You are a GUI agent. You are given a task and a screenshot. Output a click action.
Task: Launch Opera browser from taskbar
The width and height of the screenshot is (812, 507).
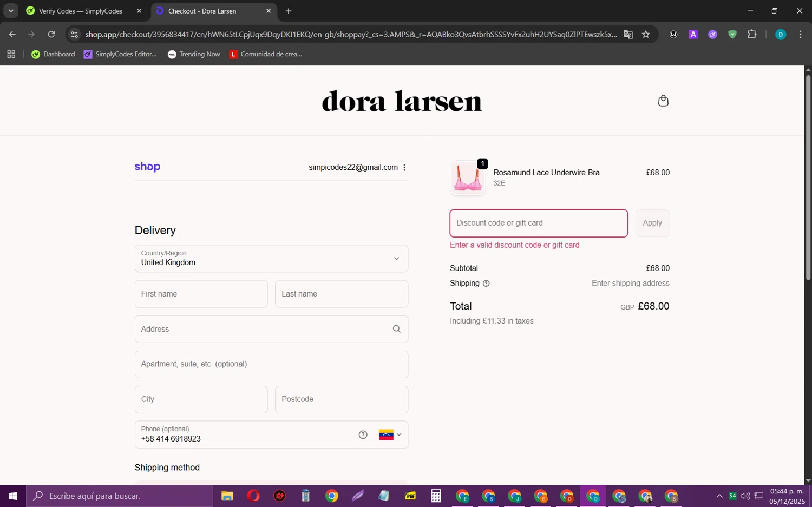[253, 496]
